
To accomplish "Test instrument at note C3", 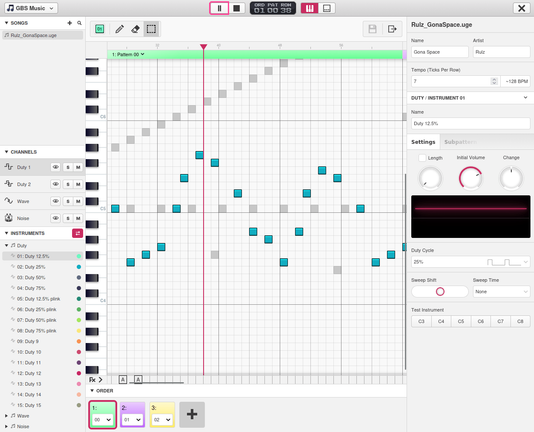I will pyautogui.click(x=421, y=321).
